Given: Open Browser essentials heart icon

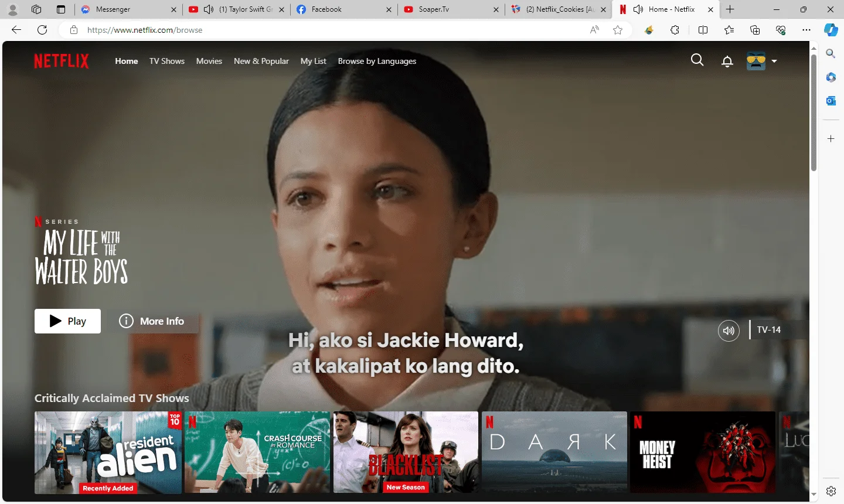Looking at the screenshot, I should (781, 30).
